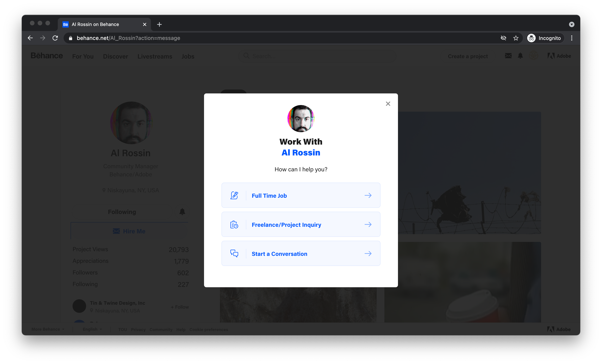This screenshot has height=364, width=602.
Task: Click the lock icon in address bar
Action: [x=71, y=38]
